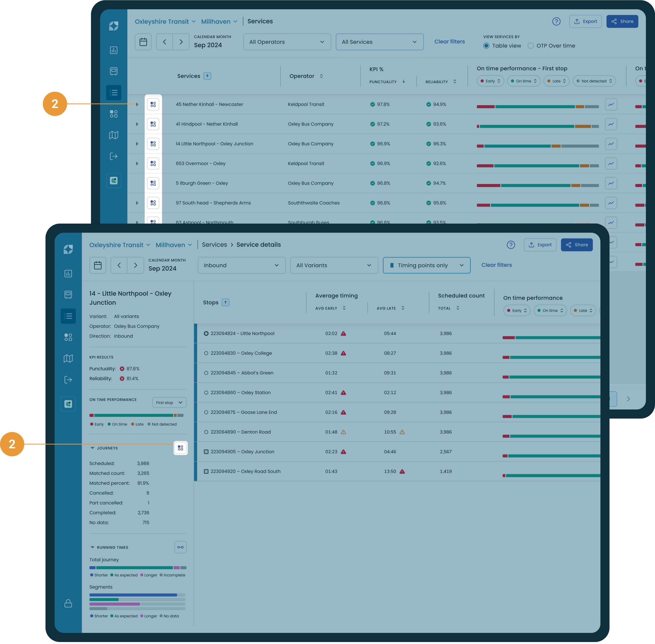Select Table view radio option
Image resolution: width=655 pixels, height=644 pixels.
486,46
